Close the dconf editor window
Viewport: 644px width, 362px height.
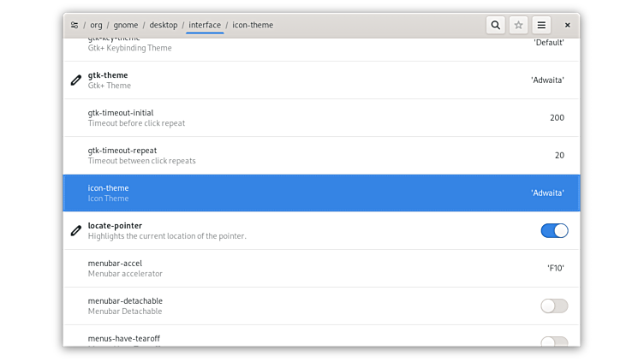(x=567, y=26)
